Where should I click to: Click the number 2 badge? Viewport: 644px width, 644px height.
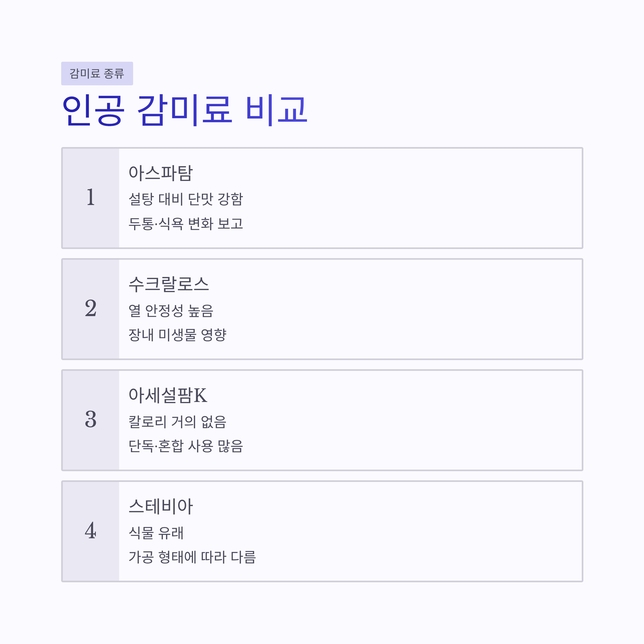coord(91,309)
